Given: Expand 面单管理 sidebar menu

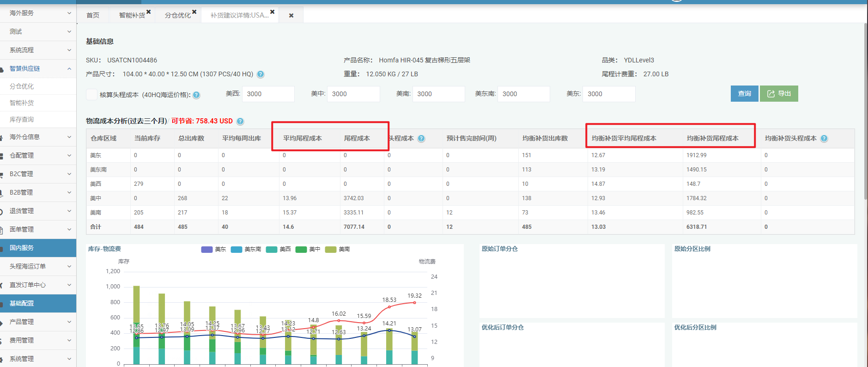Looking at the screenshot, I should tap(38, 229).
